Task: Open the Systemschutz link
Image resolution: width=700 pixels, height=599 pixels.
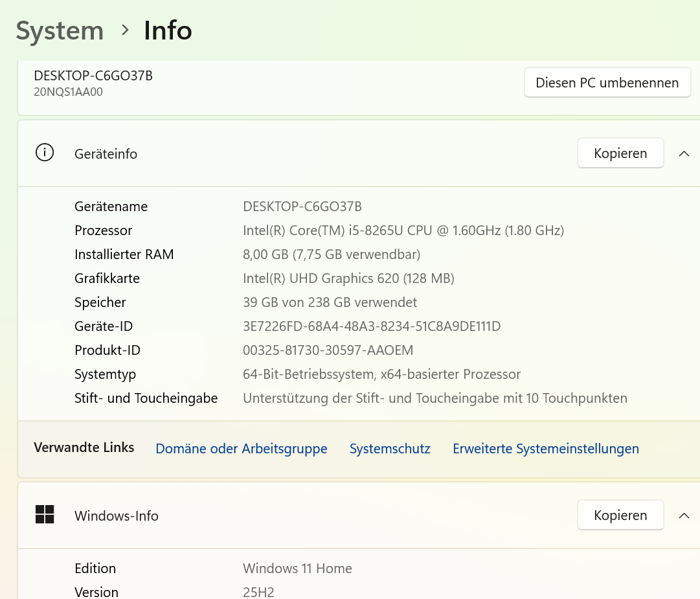Action: (x=390, y=448)
